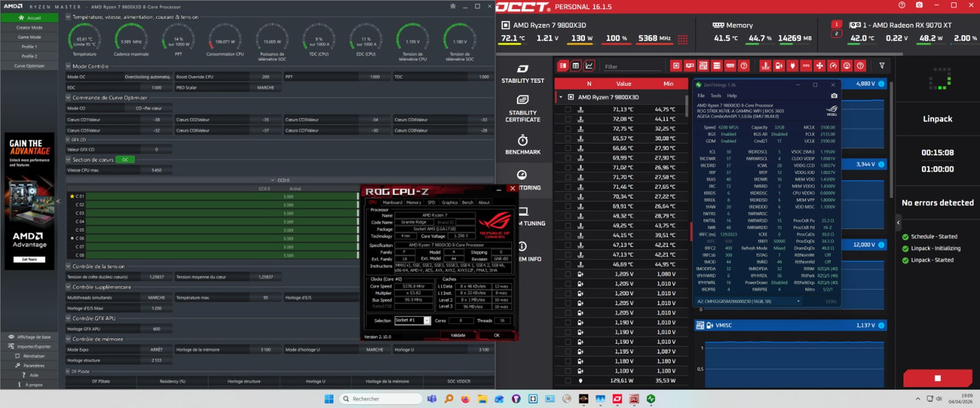Open the Mainboard tab in ROG CPU-Z
Screen dimensions: 980x408
click(x=392, y=203)
